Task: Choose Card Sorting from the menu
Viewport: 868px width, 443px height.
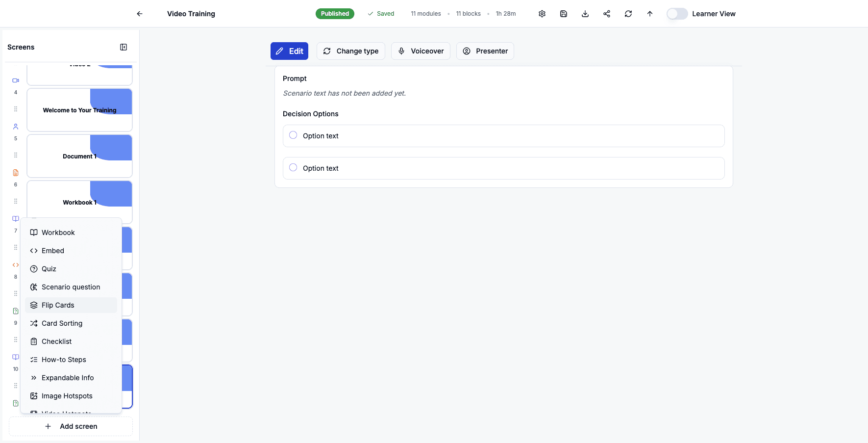Action: (x=71, y=323)
